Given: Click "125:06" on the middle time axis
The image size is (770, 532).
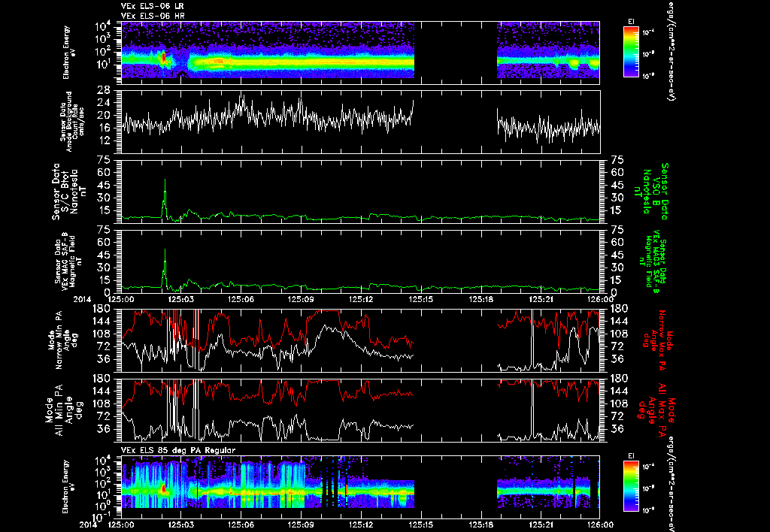Looking at the screenshot, I should pyautogui.click(x=241, y=299).
